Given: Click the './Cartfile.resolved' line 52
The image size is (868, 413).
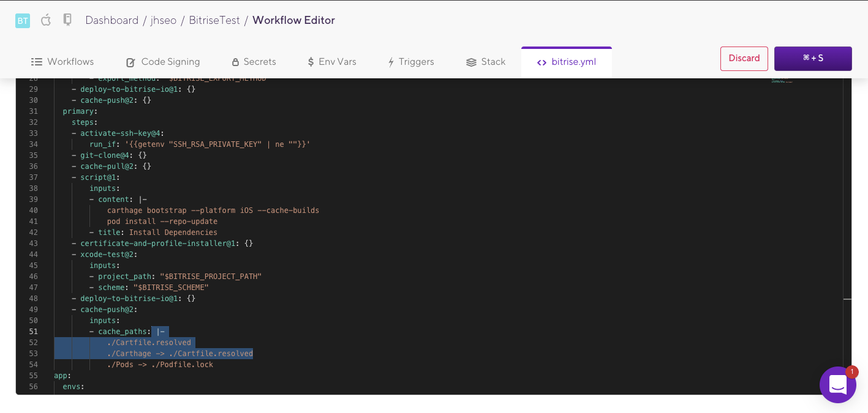Looking at the screenshot, I should [149, 343].
